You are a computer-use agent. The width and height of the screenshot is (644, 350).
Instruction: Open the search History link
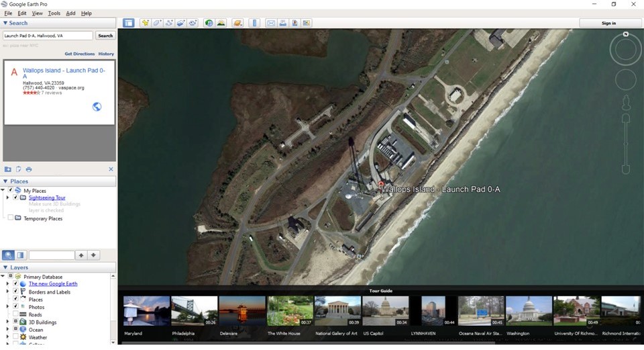click(106, 54)
